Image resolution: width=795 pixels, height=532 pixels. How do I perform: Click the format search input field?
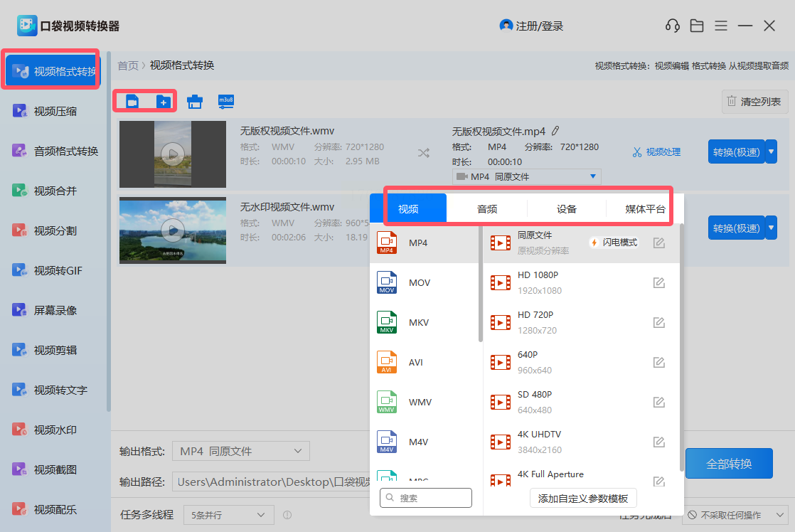(431, 499)
